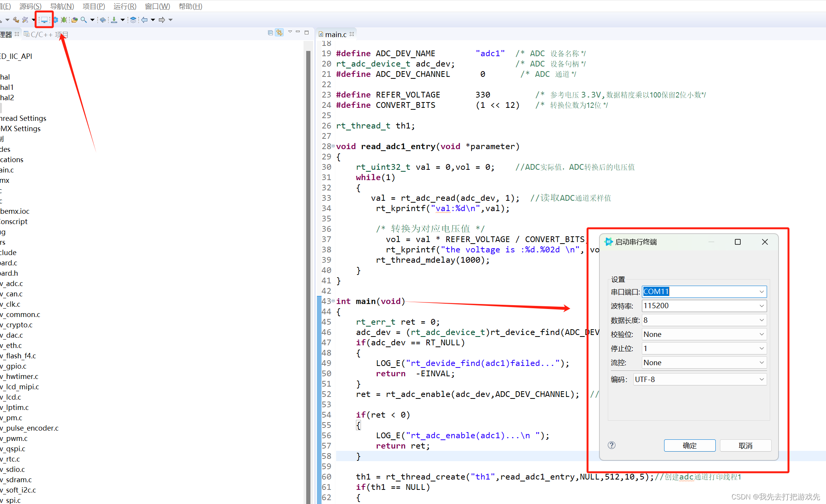Select drv_pulse_encoder.c in tree
Viewport: 826px width, 504px height.
click(29, 428)
